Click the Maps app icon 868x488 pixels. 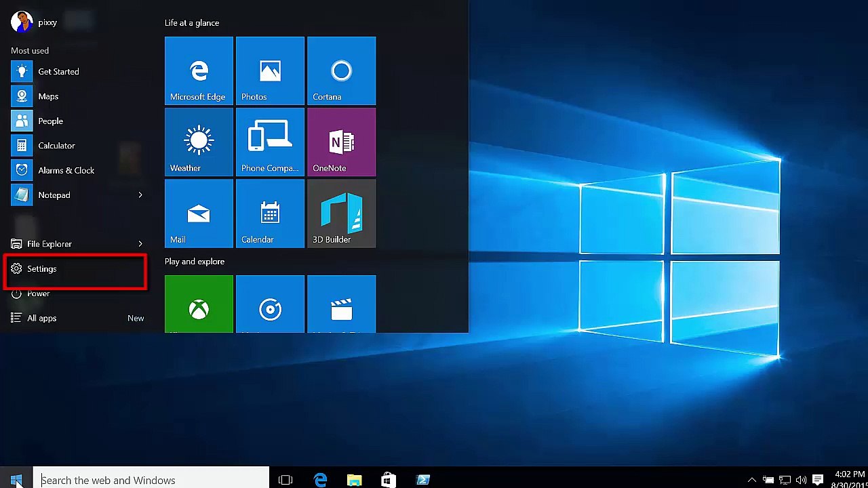pos(22,96)
